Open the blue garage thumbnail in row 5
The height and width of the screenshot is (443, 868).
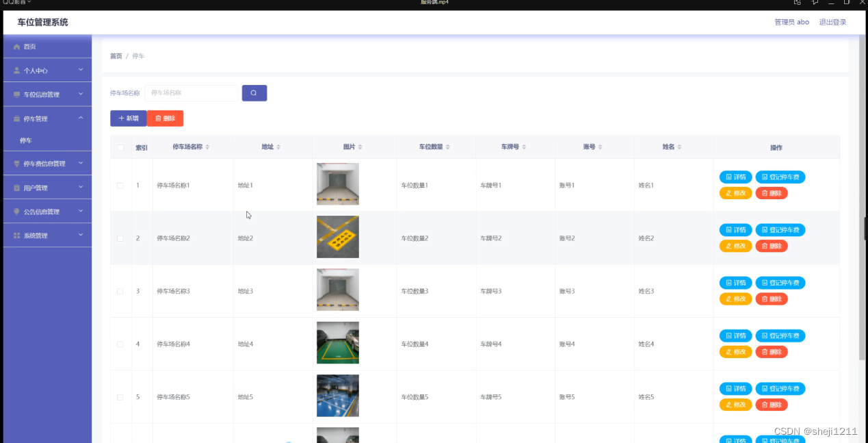pos(338,396)
